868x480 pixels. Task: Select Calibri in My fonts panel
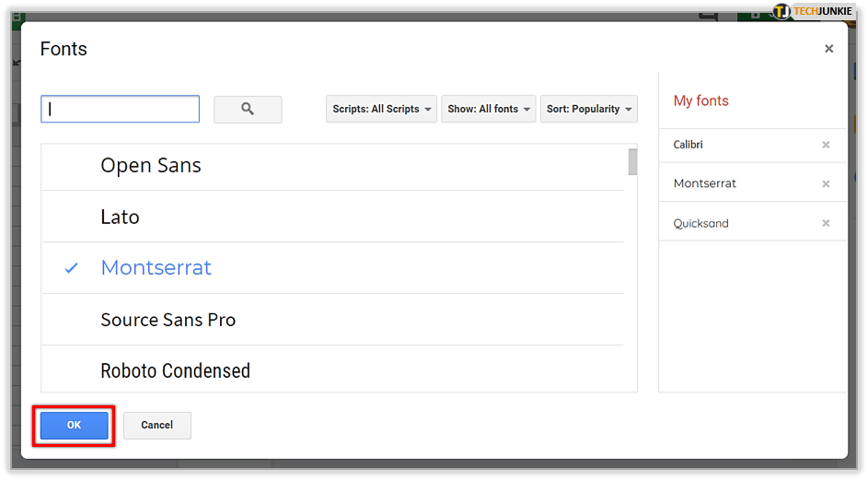tap(689, 145)
